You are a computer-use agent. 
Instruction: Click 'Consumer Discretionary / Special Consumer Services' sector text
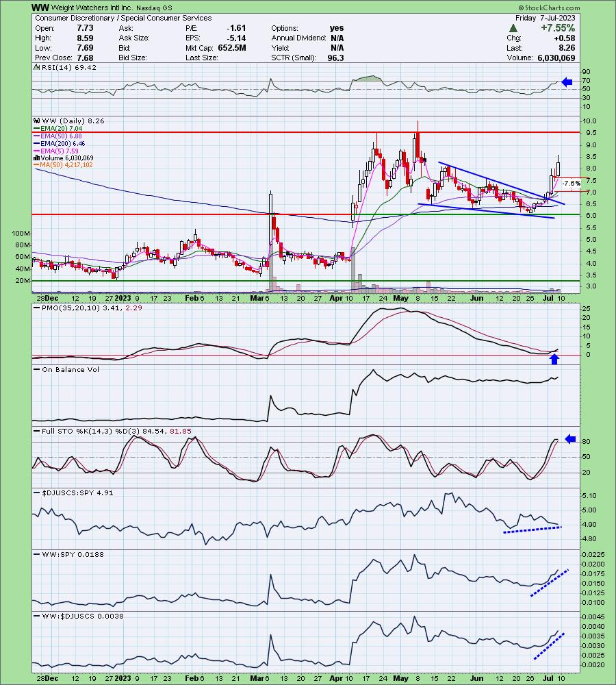(x=123, y=18)
